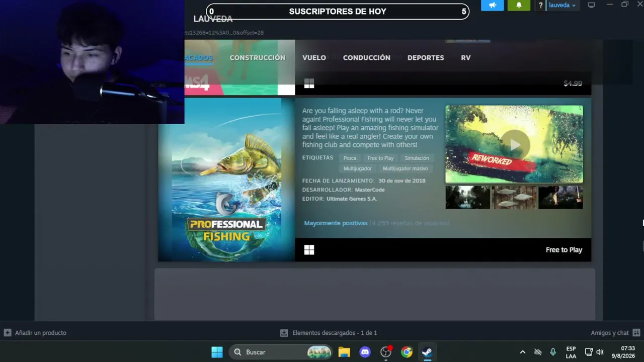Screen dimensions: 644x362
Task: Open Steam help question mark
Action: coord(540,6)
